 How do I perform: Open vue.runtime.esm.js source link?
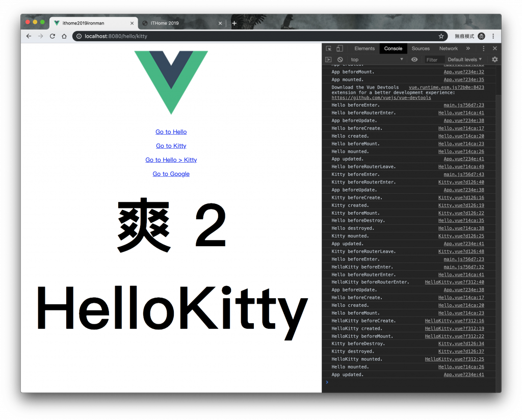pos(447,87)
